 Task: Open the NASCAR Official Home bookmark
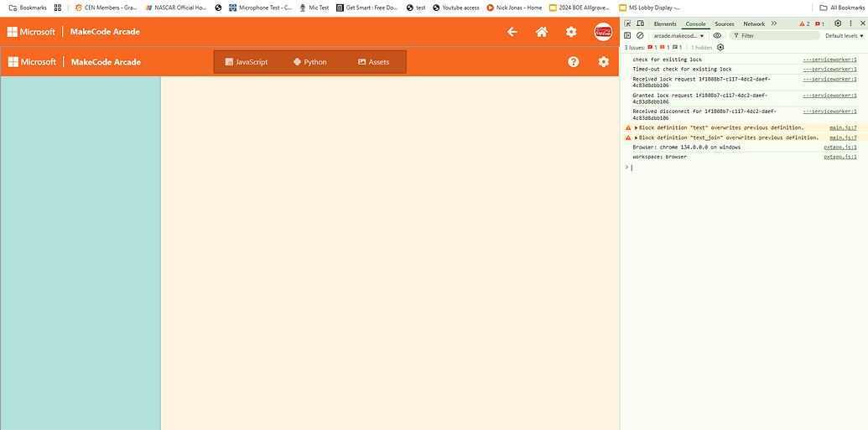(175, 8)
